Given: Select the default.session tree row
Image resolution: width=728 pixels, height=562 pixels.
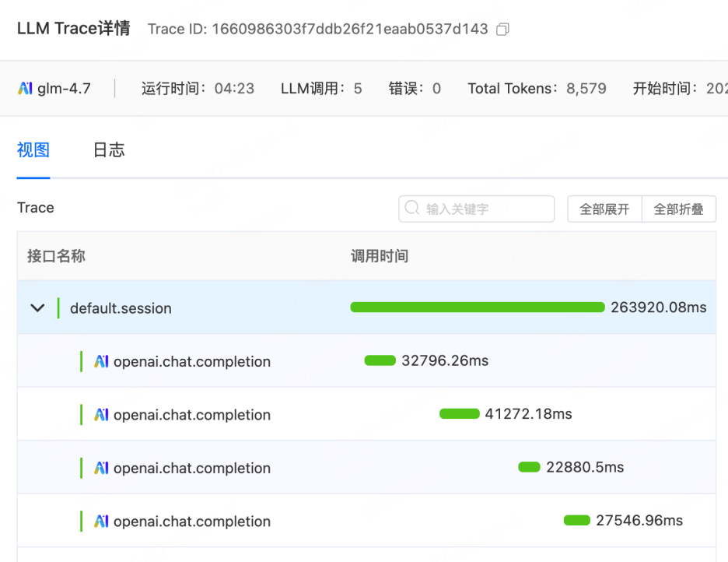Looking at the screenshot, I should click(366, 307).
